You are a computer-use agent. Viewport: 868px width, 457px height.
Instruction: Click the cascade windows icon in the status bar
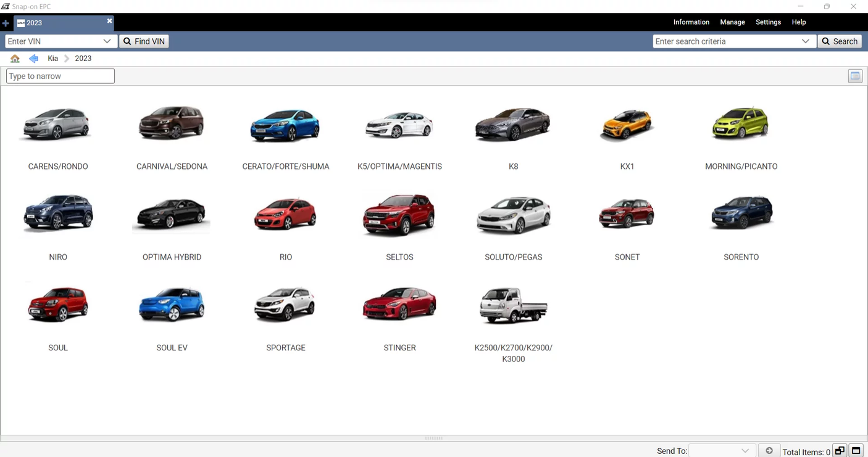tap(840, 450)
